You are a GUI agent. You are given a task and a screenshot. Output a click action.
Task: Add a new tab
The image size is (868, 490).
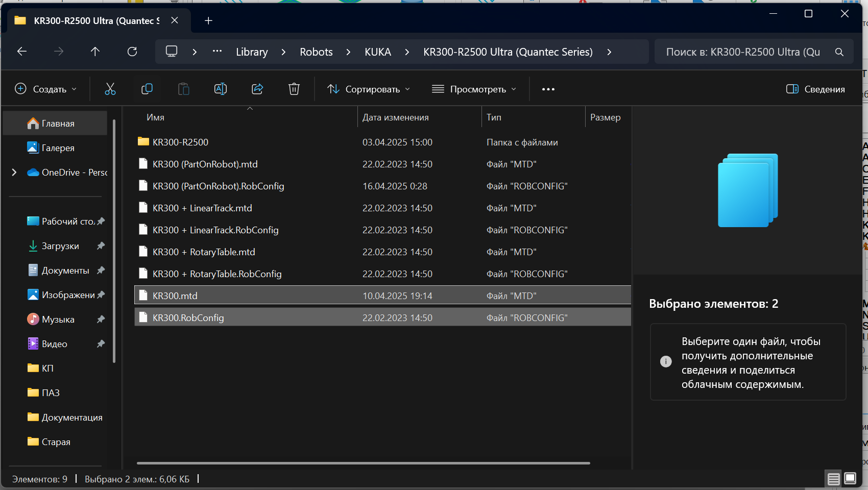coord(208,20)
